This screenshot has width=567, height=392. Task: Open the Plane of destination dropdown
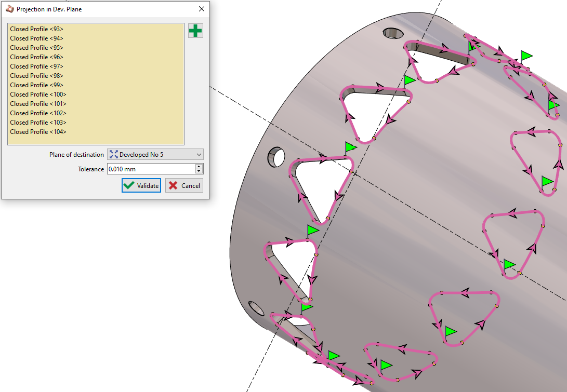[x=155, y=154]
